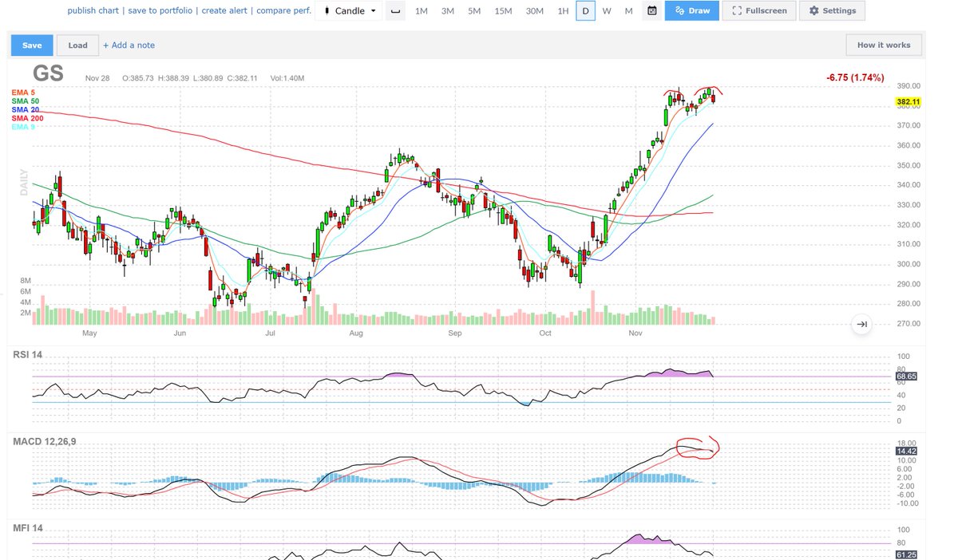
Task: Open chart Settings
Action: coord(832,11)
